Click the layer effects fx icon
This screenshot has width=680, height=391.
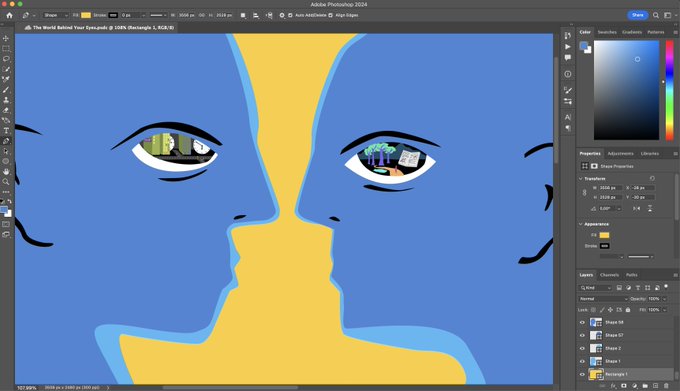(x=613, y=385)
